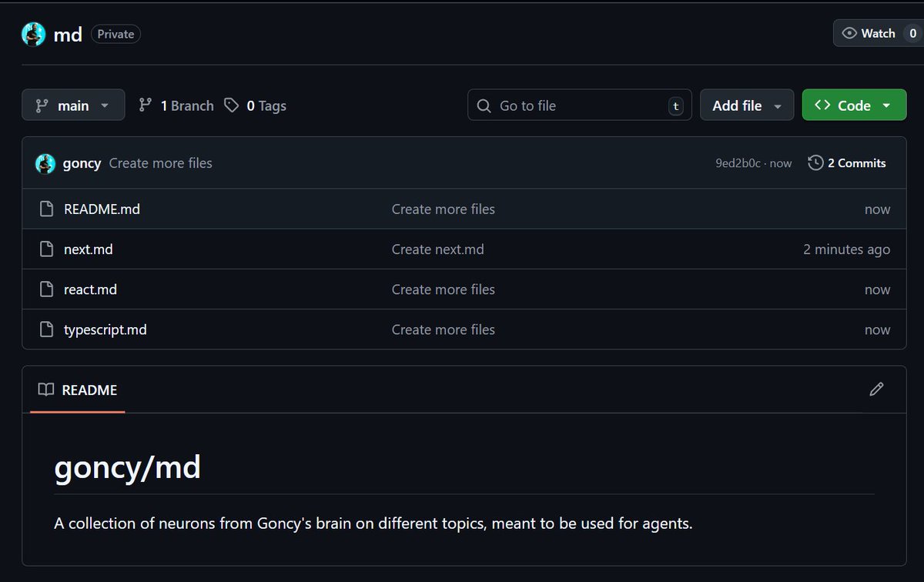The image size is (924, 582).
Task: Open react.md file
Action: (90, 289)
